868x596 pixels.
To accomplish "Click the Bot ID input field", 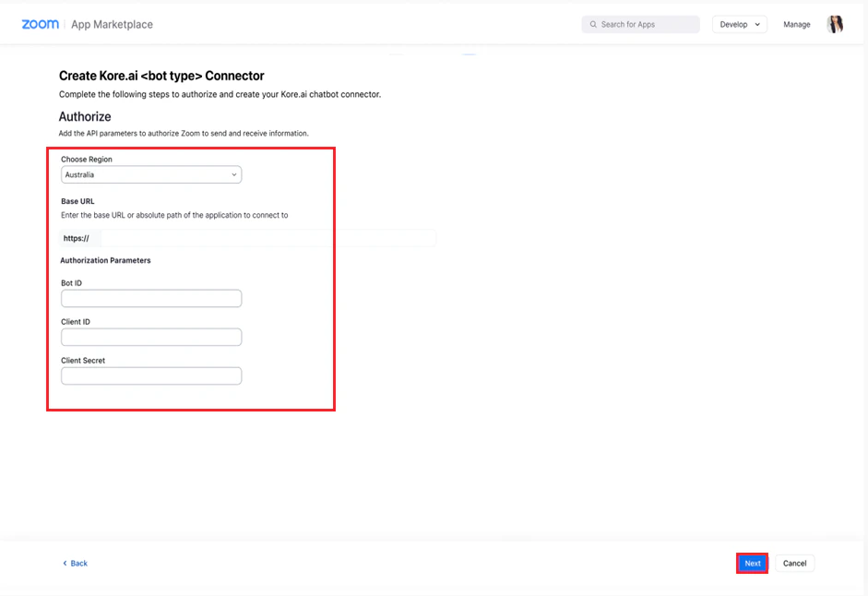I will pyautogui.click(x=151, y=299).
